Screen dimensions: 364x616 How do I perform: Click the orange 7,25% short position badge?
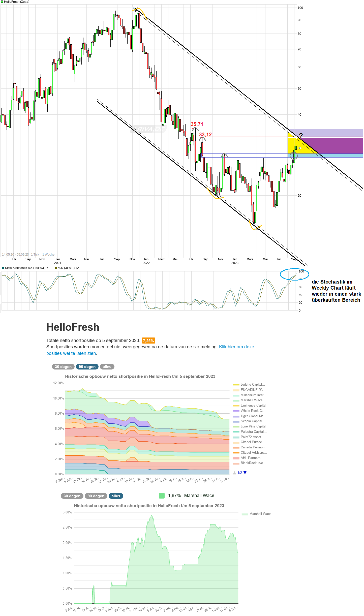148,341
